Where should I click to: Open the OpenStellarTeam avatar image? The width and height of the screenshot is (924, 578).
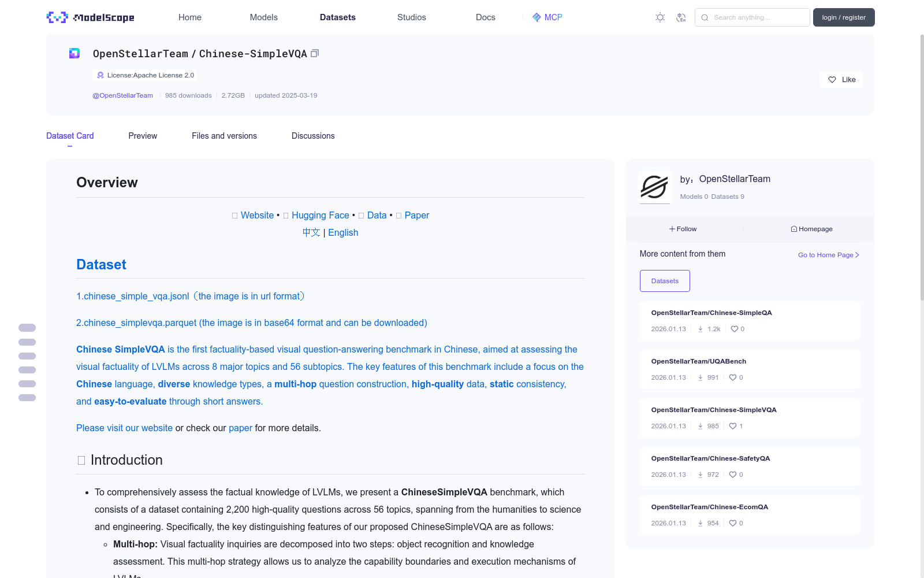(x=654, y=187)
